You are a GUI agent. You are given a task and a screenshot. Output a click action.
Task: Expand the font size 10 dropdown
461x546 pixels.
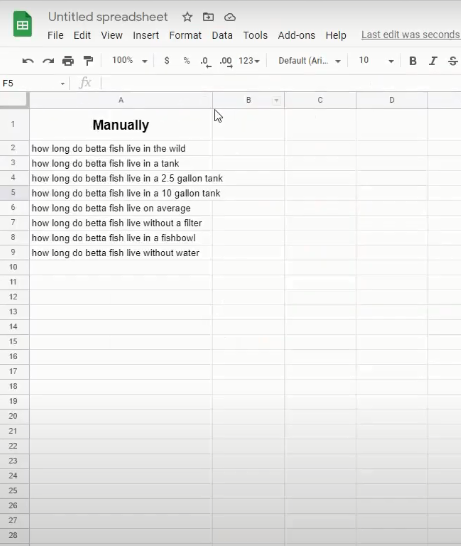pyautogui.click(x=376, y=61)
